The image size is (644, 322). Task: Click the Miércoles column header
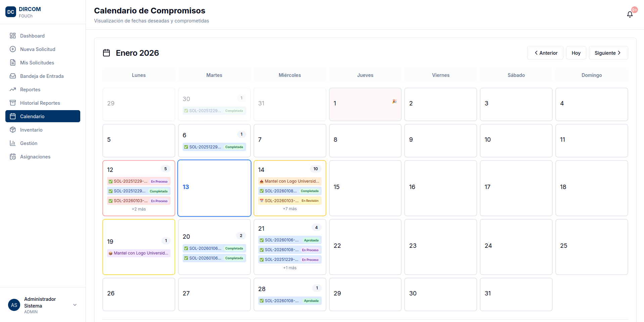click(x=290, y=75)
